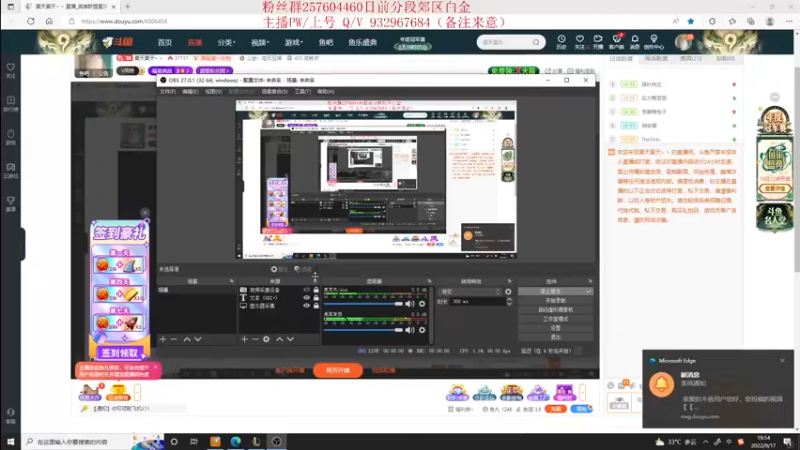Click the orange 网页开播 button

338,370
